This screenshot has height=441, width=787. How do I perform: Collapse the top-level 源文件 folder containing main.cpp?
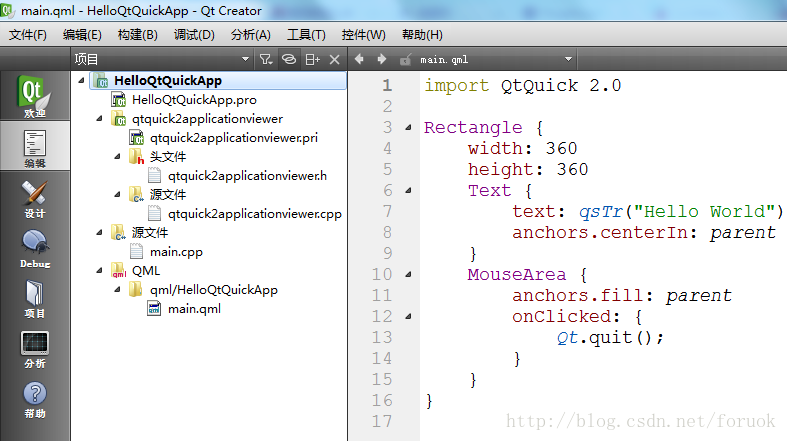point(99,232)
